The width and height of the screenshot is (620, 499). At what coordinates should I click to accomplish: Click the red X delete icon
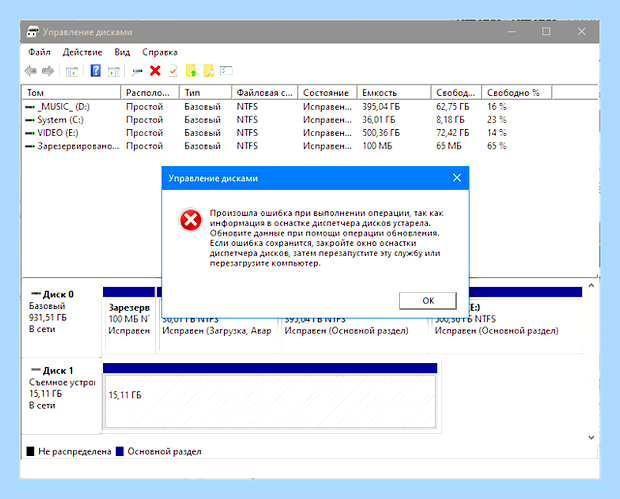tap(155, 71)
